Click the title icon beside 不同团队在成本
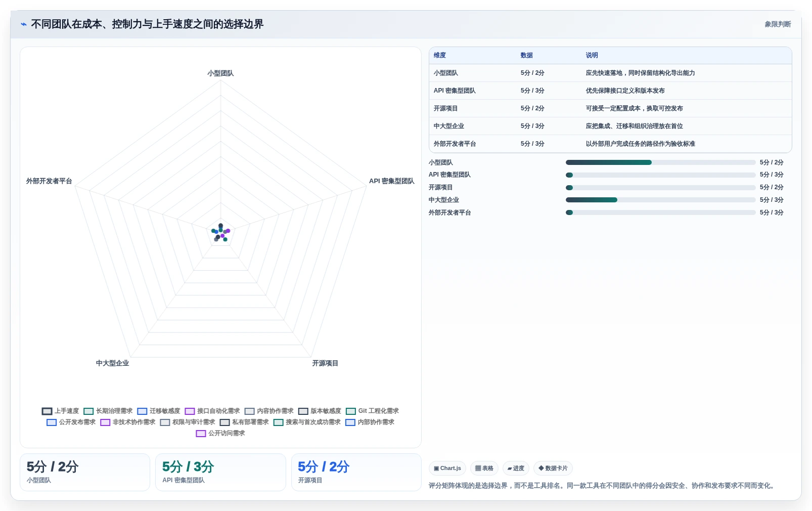Screen dimensions: 812x511 tap(23, 24)
